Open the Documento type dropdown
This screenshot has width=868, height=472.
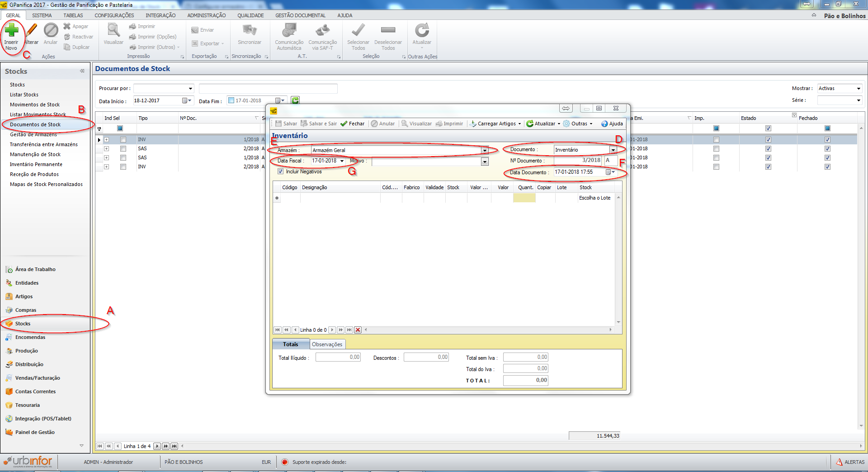(613, 150)
